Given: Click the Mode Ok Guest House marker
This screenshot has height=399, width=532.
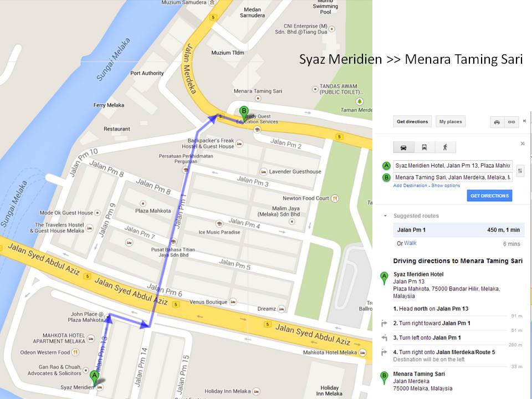Looking at the screenshot, I should [x=98, y=213].
